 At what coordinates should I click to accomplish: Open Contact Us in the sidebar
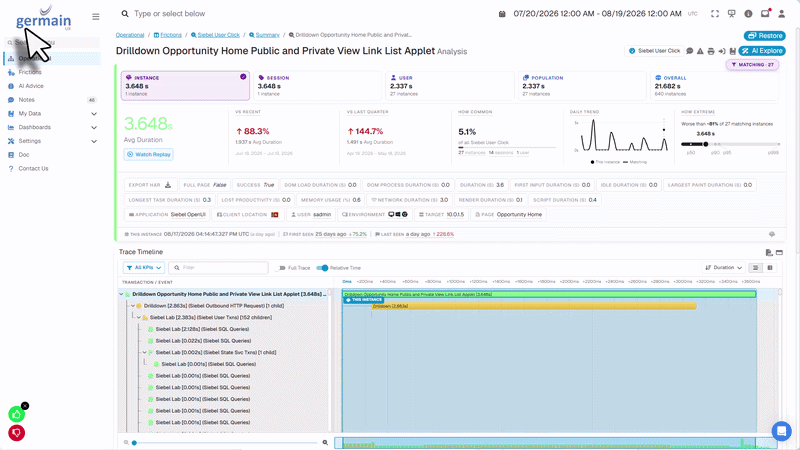click(33, 168)
